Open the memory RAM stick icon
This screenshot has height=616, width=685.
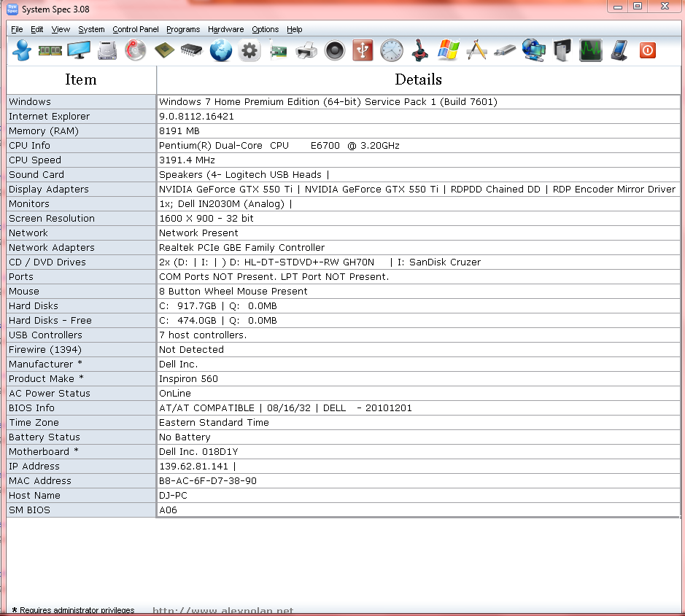[x=50, y=50]
